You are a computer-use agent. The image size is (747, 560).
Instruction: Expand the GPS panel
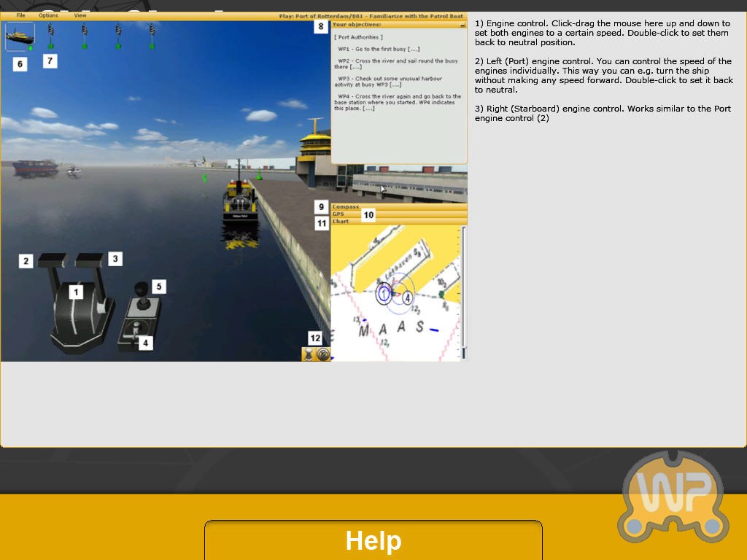pyautogui.click(x=398, y=214)
